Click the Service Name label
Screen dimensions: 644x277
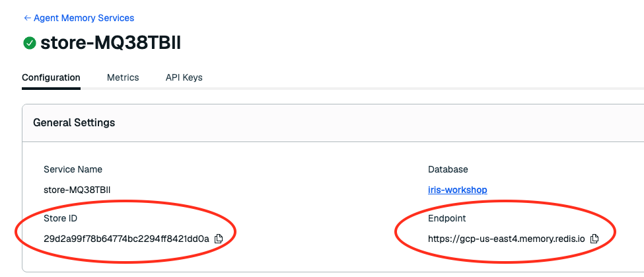tap(73, 169)
